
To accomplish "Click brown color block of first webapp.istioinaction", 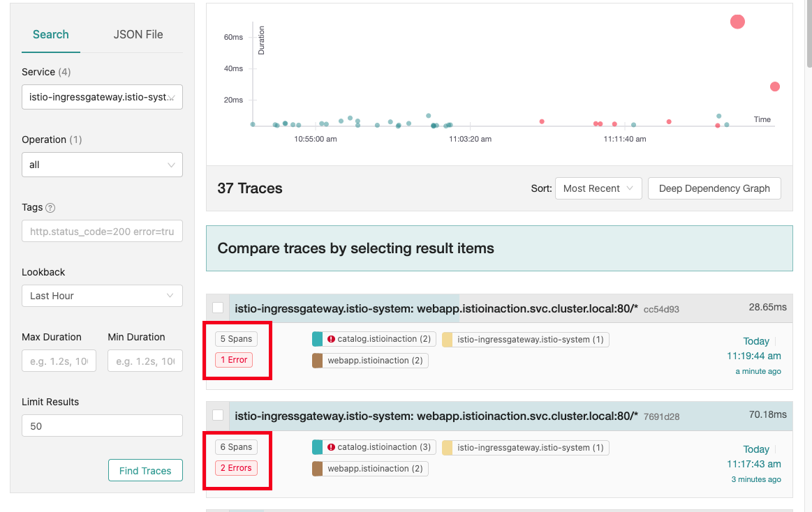I will [317, 361].
